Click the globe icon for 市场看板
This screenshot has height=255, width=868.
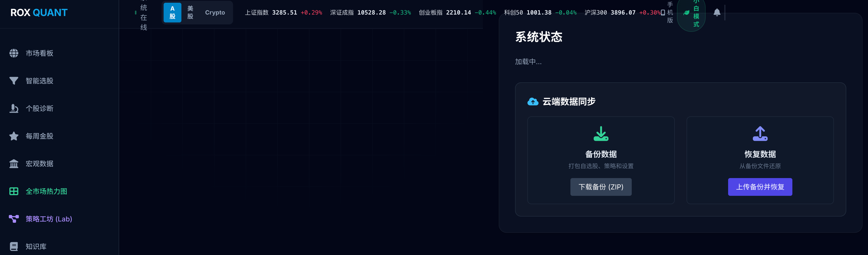(14, 53)
